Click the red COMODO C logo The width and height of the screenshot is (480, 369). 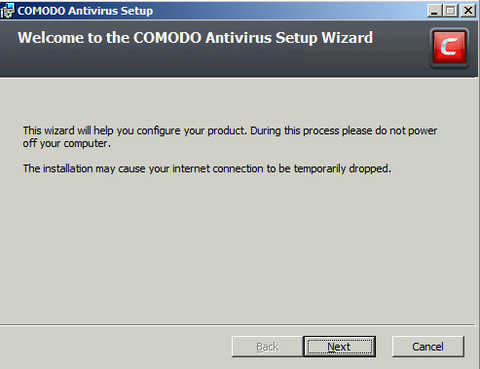coord(449,48)
